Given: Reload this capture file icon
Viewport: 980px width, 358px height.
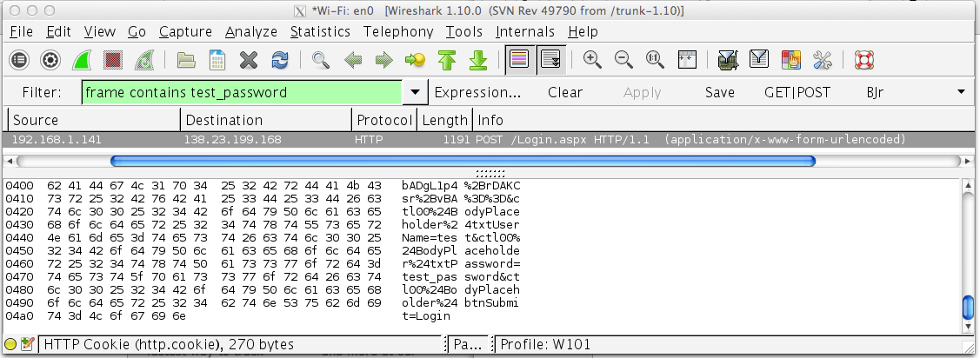Looking at the screenshot, I should (x=280, y=60).
